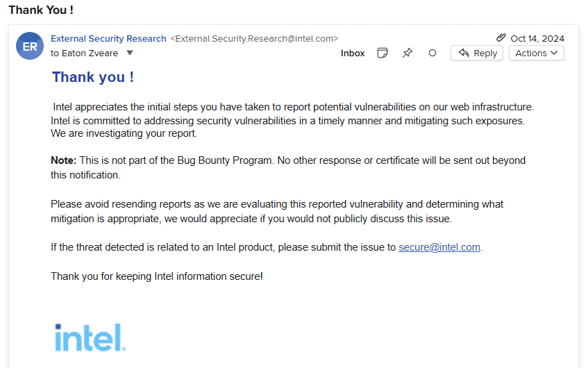The width and height of the screenshot is (588, 368).
Task: Click the blue 'Thank you !' heading
Action: pos(93,77)
